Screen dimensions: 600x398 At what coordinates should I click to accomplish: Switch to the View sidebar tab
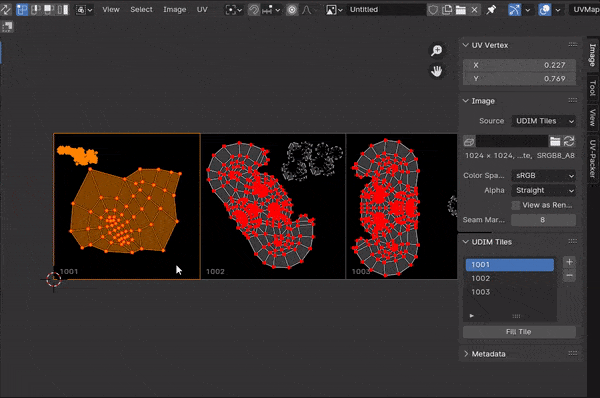[592, 117]
